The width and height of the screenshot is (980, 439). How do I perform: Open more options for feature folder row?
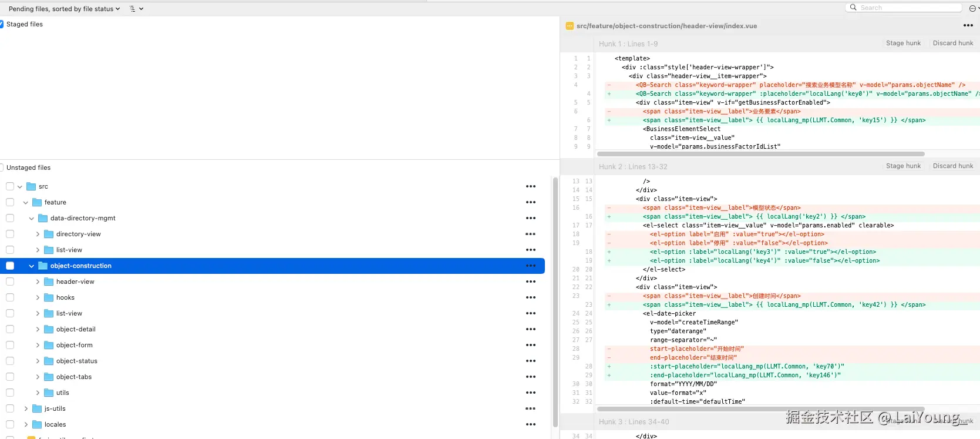[x=531, y=202]
